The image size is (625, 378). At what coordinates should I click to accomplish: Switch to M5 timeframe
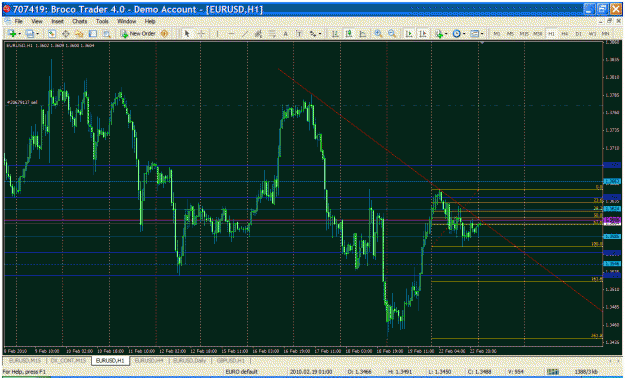tap(510, 34)
